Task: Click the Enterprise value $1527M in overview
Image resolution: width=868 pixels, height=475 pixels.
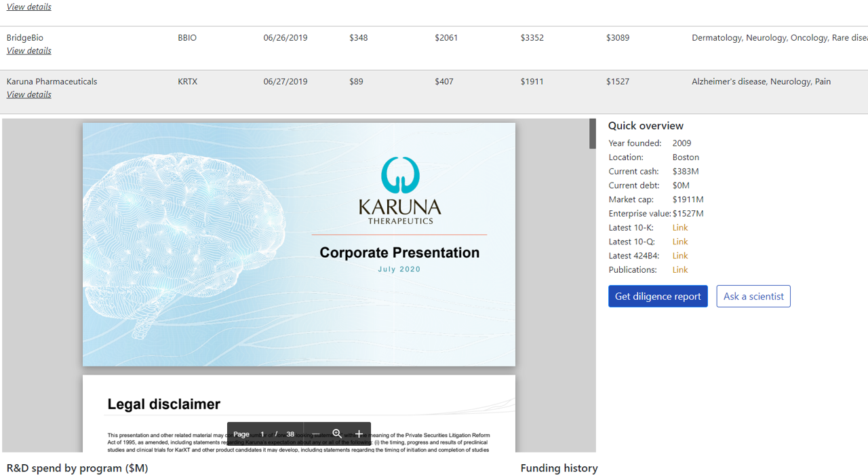Action: (688, 214)
